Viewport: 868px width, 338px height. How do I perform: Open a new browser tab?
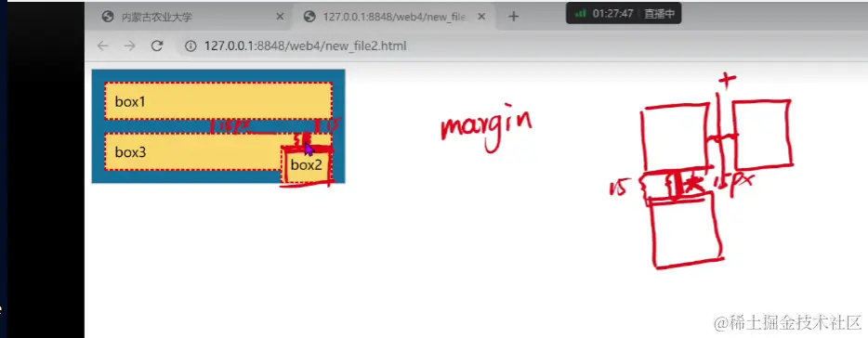[513, 17]
